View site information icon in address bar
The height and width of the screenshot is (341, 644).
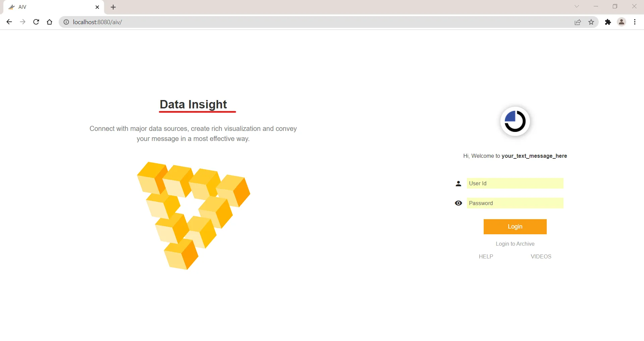(66, 22)
